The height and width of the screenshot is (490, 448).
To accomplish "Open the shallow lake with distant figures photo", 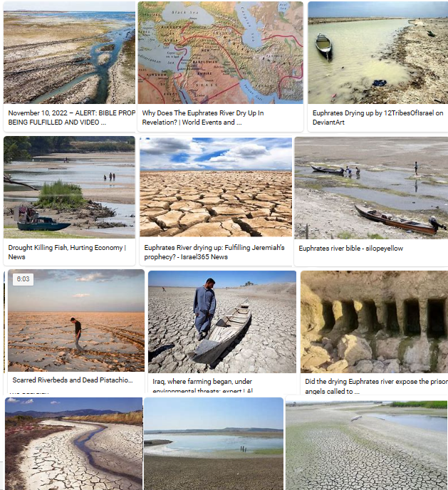I will tap(214, 444).
